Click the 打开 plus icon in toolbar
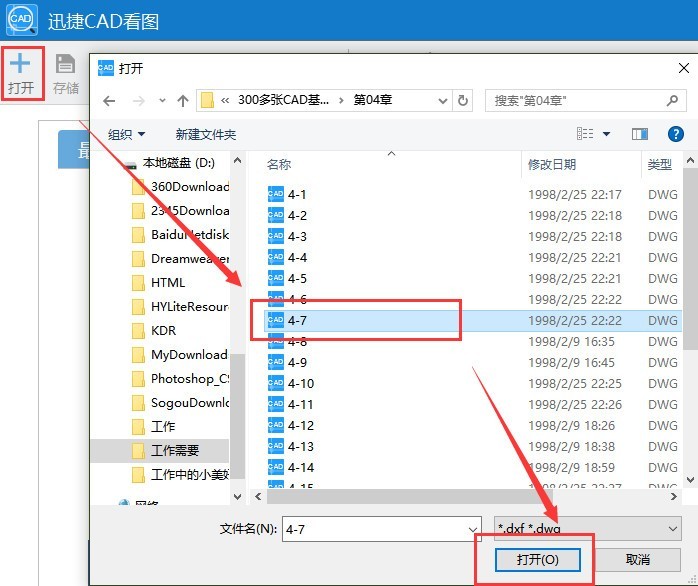The width and height of the screenshot is (698, 586). click(20, 63)
